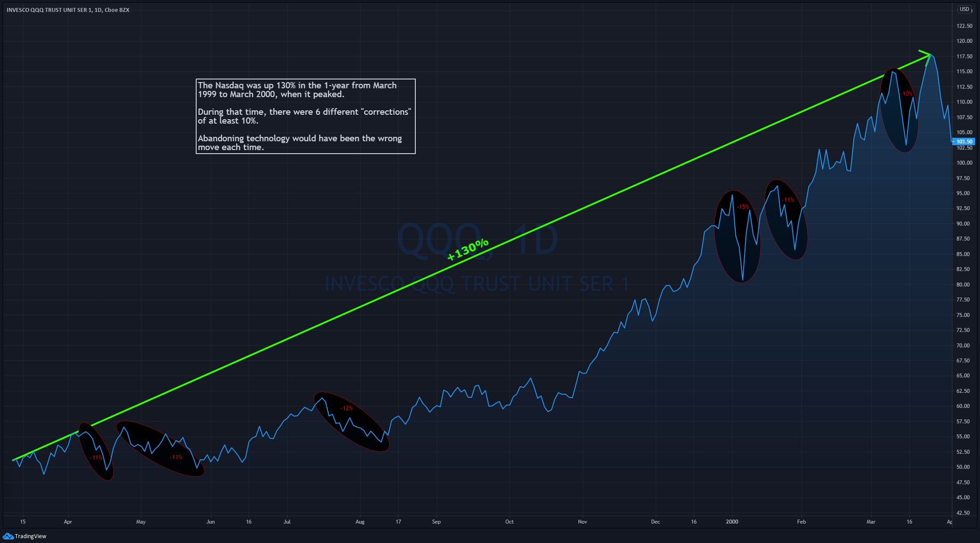Click the Dec date axis label
The width and height of the screenshot is (980, 543).
coord(656,522)
